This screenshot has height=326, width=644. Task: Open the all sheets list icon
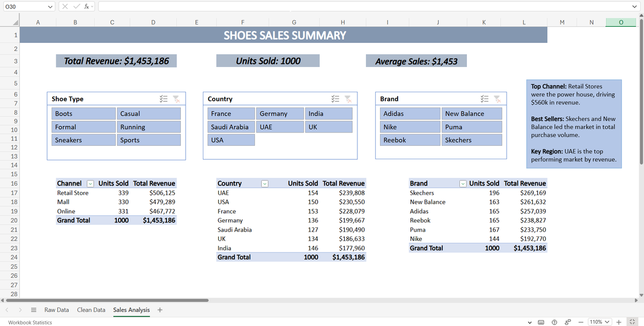tap(33, 310)
